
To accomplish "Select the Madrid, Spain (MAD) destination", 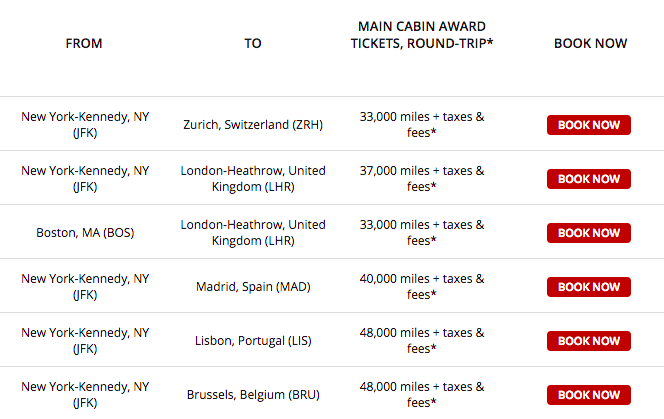I will [253, 287].
